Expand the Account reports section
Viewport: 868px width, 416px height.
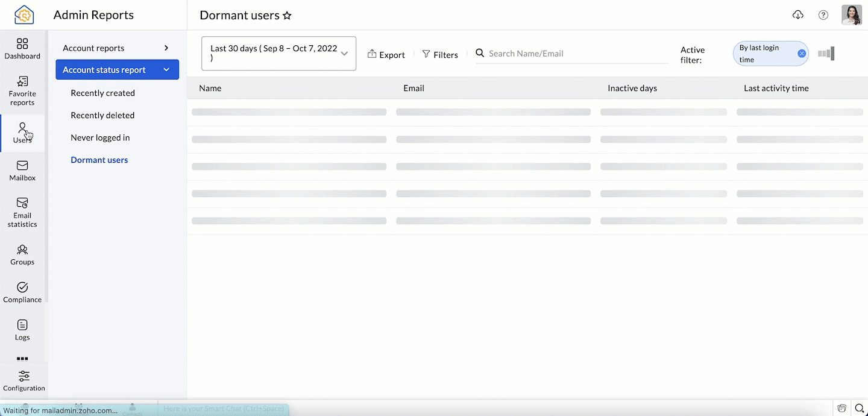coord(93,48)
